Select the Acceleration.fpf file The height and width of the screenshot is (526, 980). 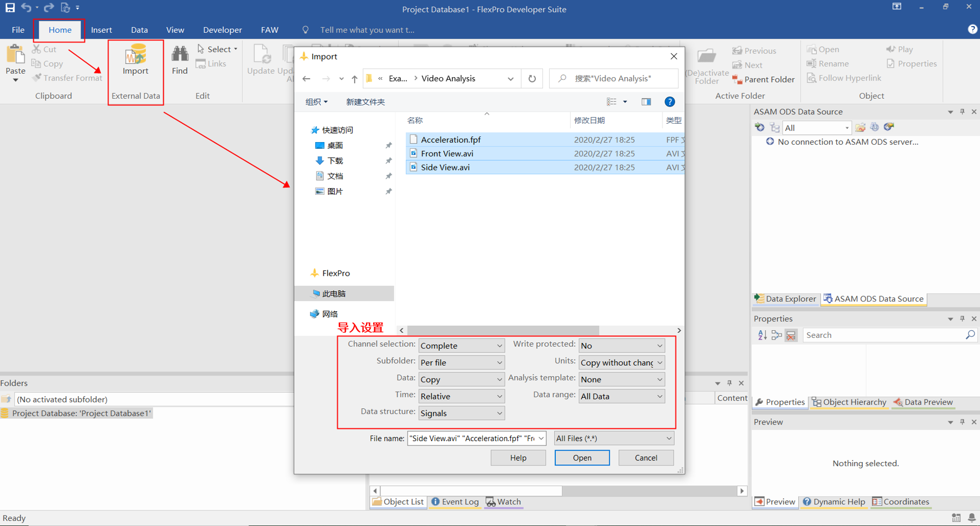[x=545, y=140]
